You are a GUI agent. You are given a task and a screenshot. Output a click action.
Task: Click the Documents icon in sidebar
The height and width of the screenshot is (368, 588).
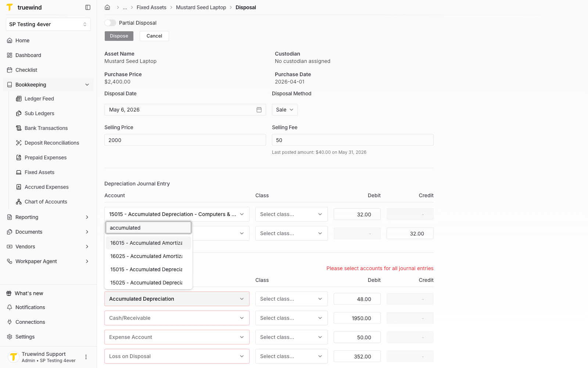point(10,232)
